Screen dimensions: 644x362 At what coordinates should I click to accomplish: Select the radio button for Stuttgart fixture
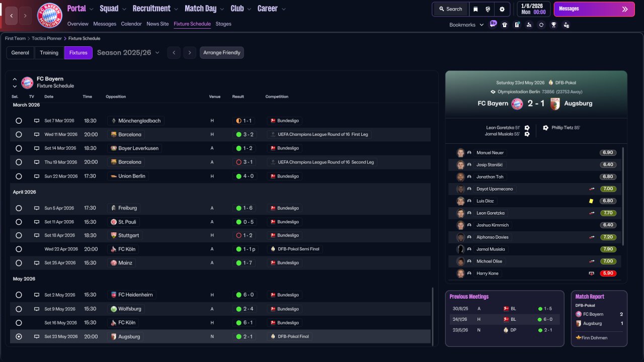coord(19,235)
